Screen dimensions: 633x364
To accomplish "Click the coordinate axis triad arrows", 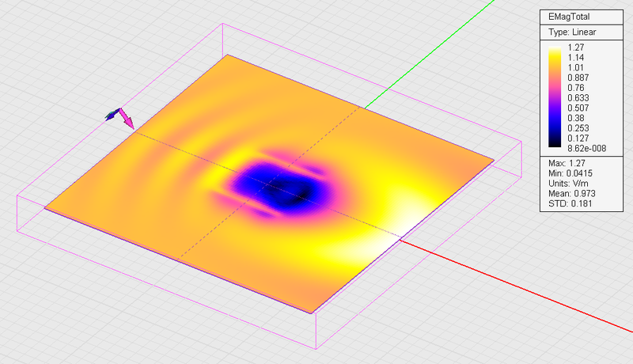I will [x=119, y=117].
